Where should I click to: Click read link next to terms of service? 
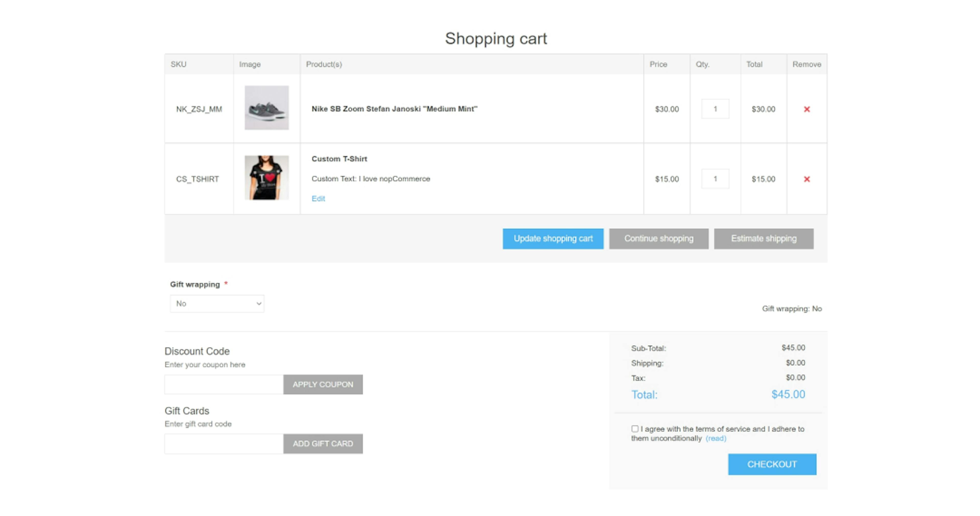716,438
